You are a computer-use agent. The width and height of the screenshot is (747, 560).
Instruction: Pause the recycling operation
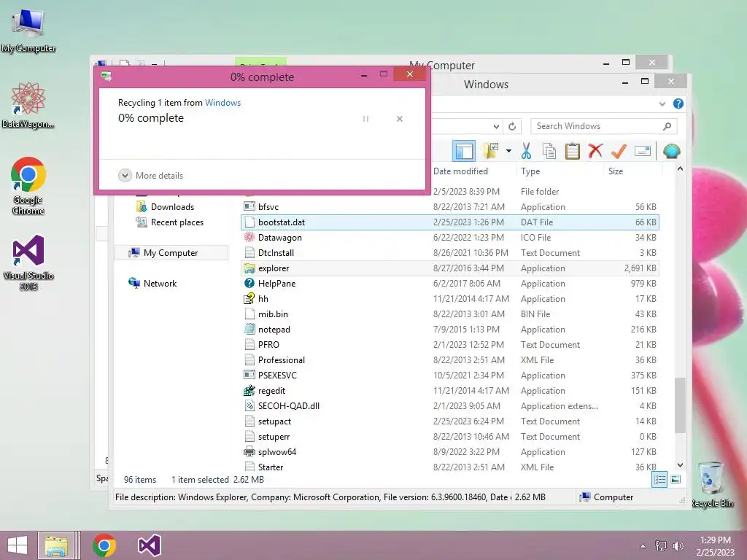(366, 119)
